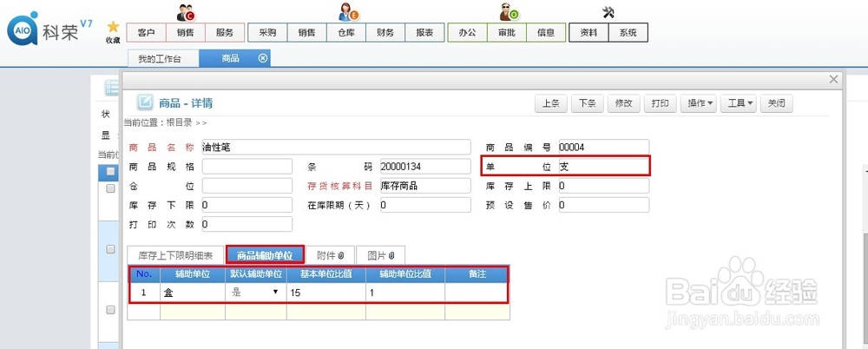Click the 库存下限 field
Screen dimensions: 868x349
click(x=247, y=205)
